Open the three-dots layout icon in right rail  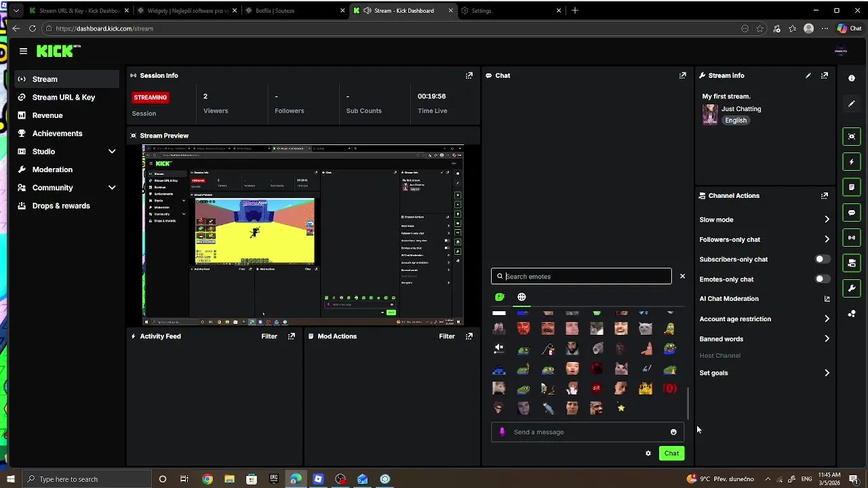[x=852, y=314]
